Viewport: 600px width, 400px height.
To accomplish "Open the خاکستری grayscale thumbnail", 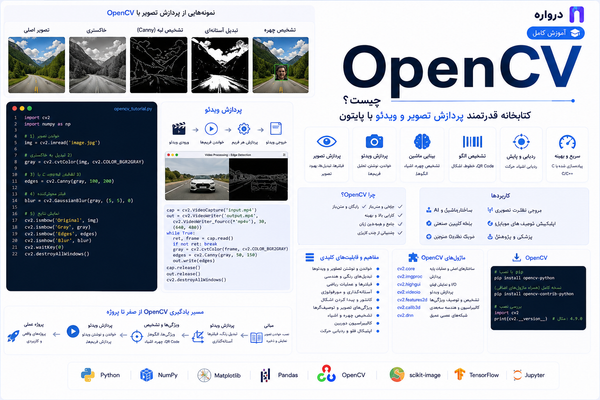I will pyautogui.click(x=98, y=65).
